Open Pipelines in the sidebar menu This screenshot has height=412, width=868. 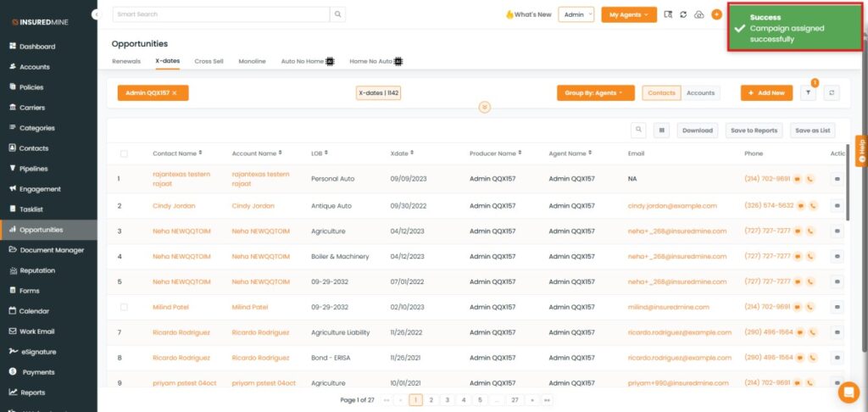tap(34, 169)
